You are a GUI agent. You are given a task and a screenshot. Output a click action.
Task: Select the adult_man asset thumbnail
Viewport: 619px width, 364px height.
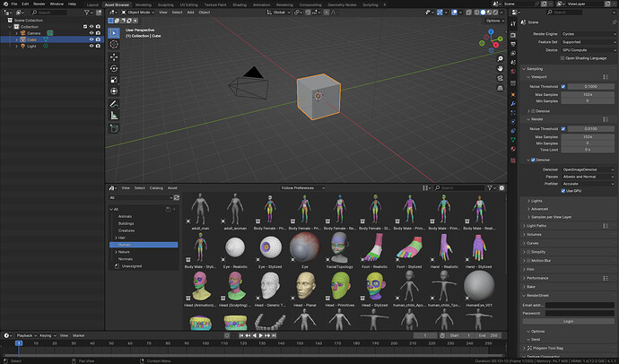[x=200, y=212]
